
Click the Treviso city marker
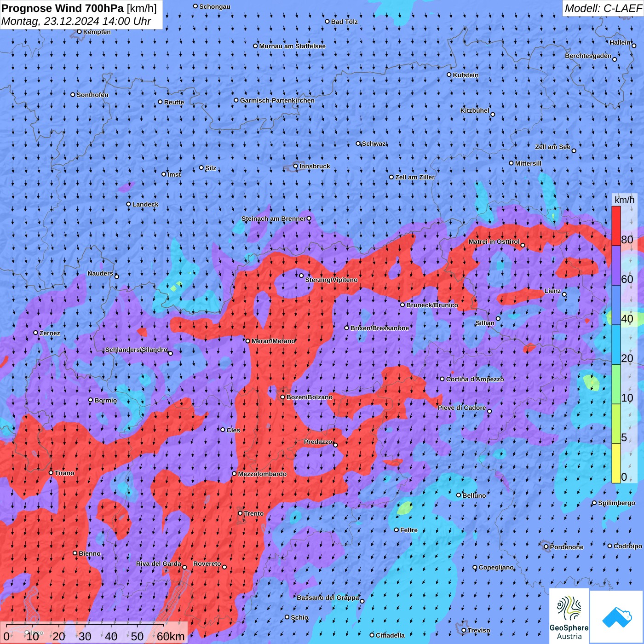(464, 630)
